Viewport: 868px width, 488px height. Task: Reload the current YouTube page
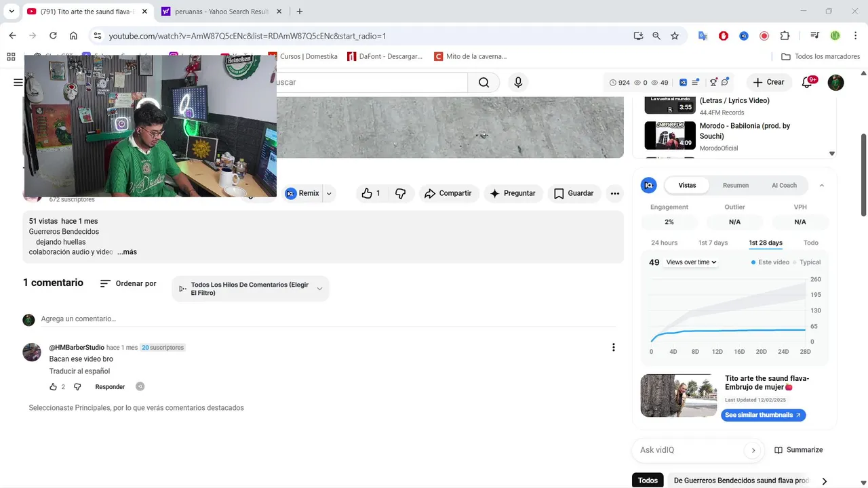pos(53,36)
